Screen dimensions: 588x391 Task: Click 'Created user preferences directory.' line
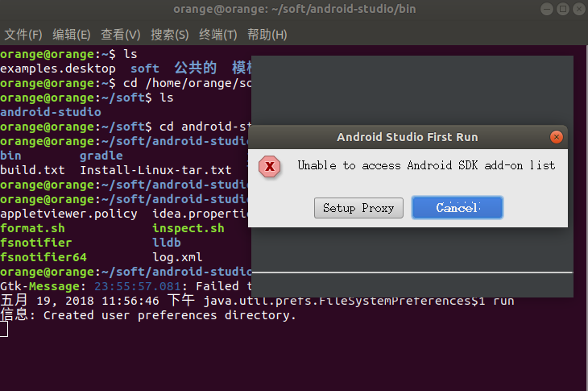coord(169,315)
